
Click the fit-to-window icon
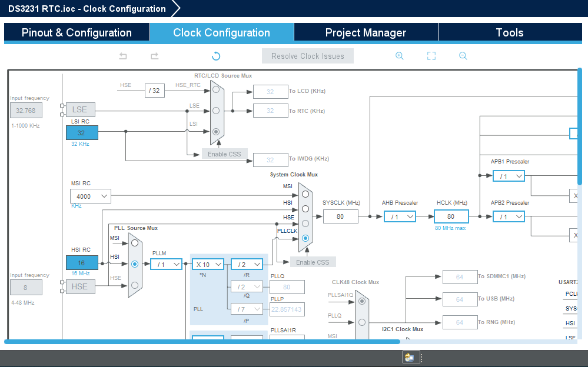click(x=431, y=56)
